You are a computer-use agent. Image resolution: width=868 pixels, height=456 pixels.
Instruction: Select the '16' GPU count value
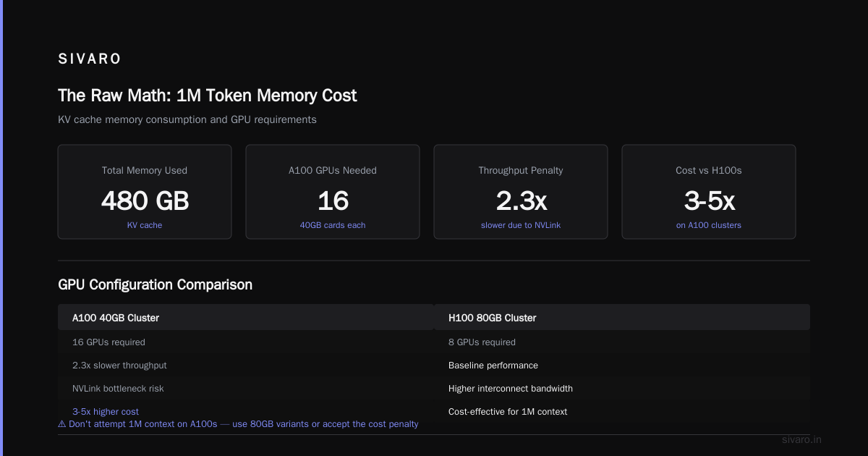pos(333,200)
